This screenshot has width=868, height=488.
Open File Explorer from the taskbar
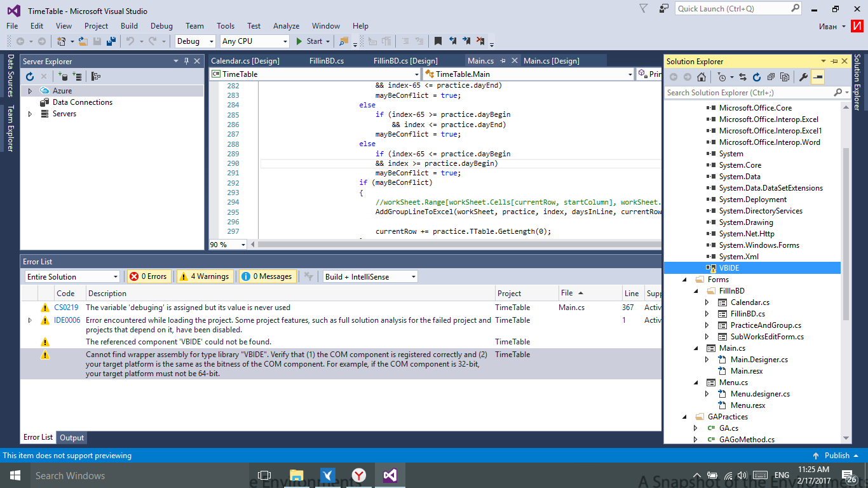297,475
